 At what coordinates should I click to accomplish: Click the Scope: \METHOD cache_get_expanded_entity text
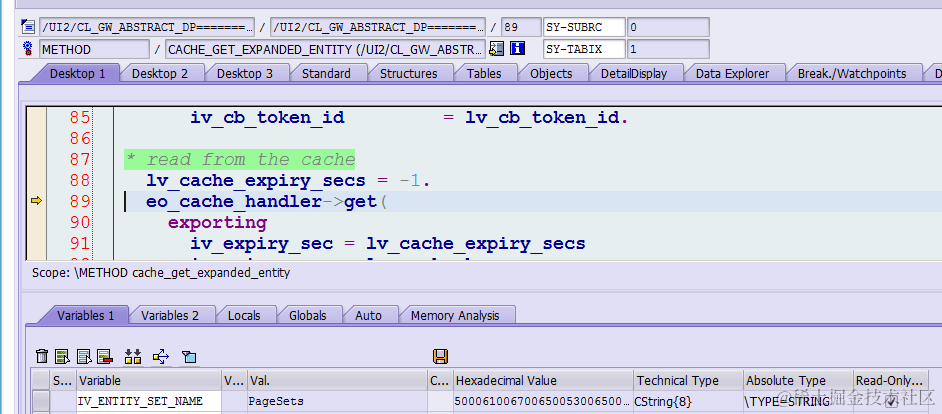161,273
